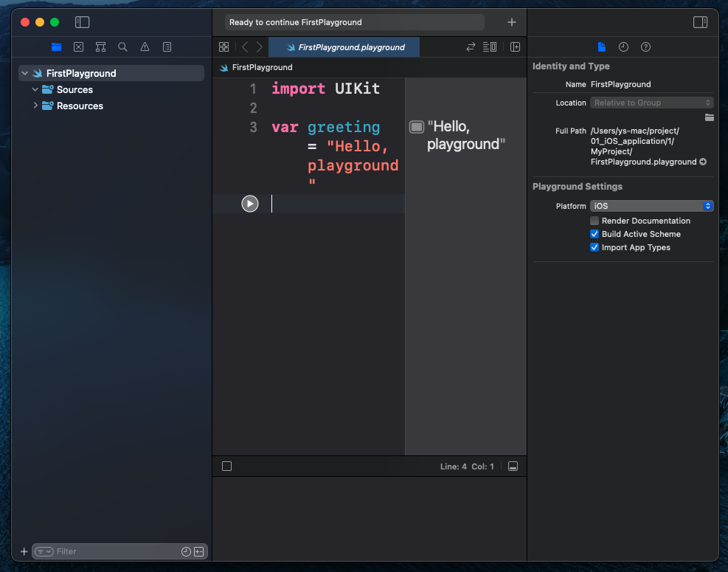Click the activity status bar
The width and height of the screenshot is (728, 572).
tap(355, 22)
